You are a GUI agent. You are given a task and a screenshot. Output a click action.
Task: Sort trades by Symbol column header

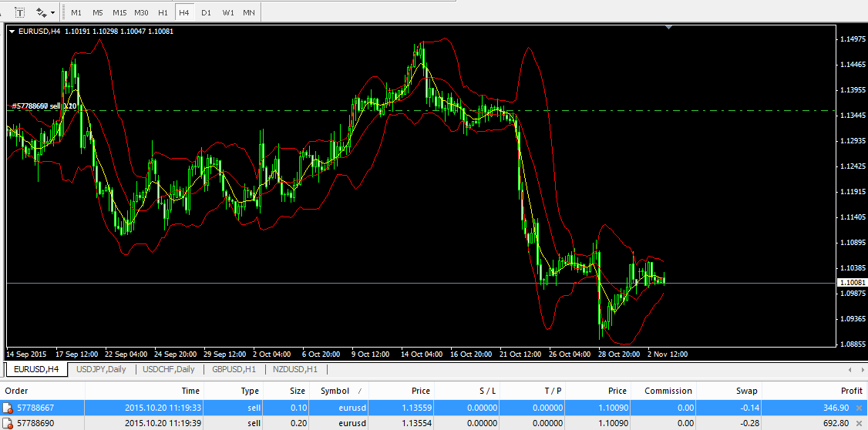click(x=338, y=391)
